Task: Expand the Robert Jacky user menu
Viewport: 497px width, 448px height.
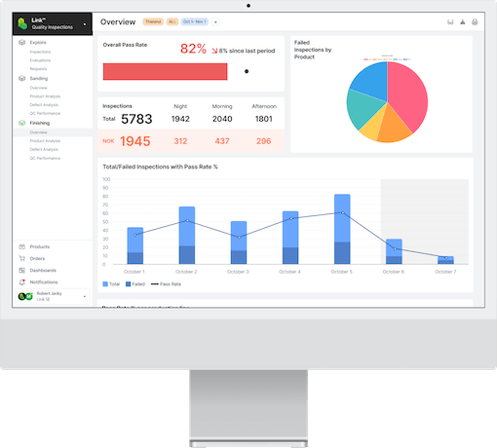Action: coord(85,296)
